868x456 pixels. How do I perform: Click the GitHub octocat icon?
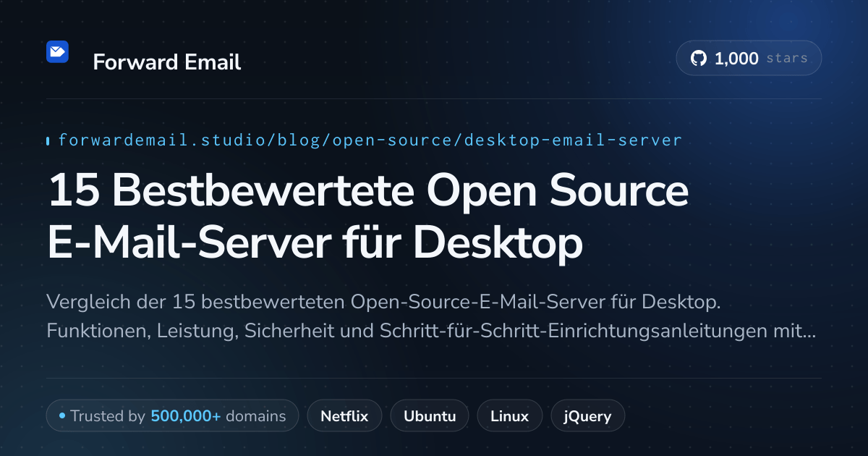coord(698,59)
